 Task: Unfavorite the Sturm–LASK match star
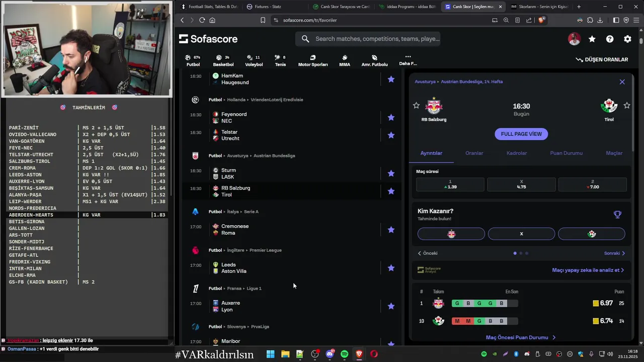[x=391, y=173]
